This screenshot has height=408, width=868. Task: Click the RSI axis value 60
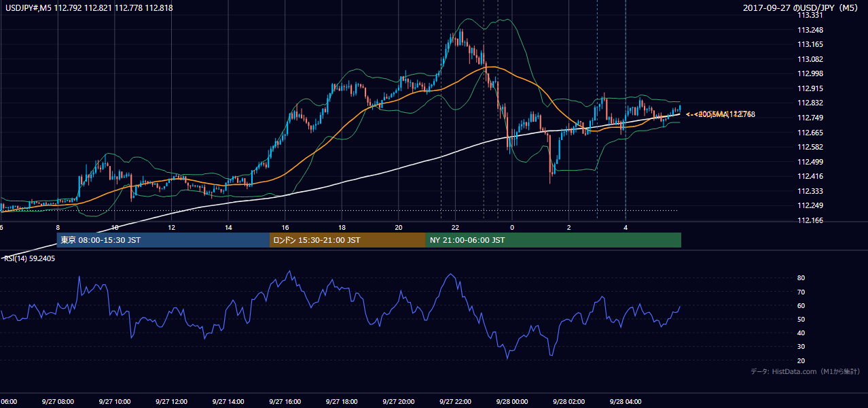pyautogui.click(x=801, y=305)
